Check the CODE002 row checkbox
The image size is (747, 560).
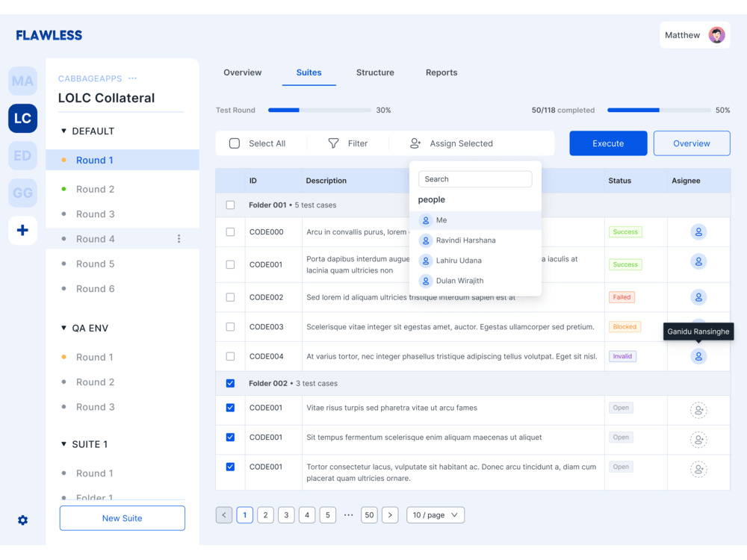click(x=230, y=297)
